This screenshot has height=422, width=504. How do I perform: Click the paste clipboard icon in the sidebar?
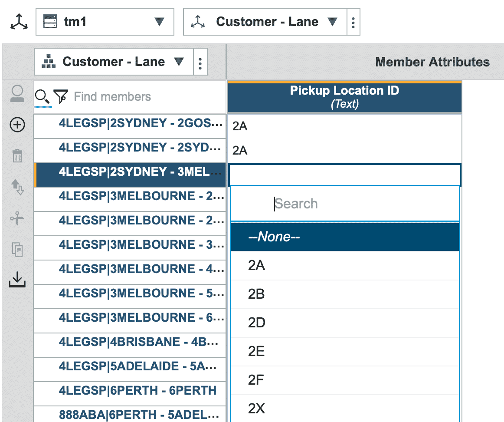(x=17, y=249)
